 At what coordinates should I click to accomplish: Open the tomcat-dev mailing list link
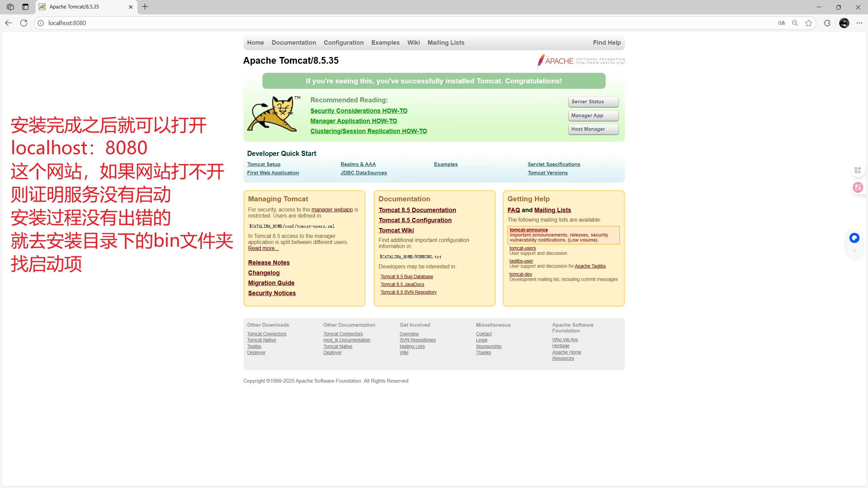click(x=520, y=274)
